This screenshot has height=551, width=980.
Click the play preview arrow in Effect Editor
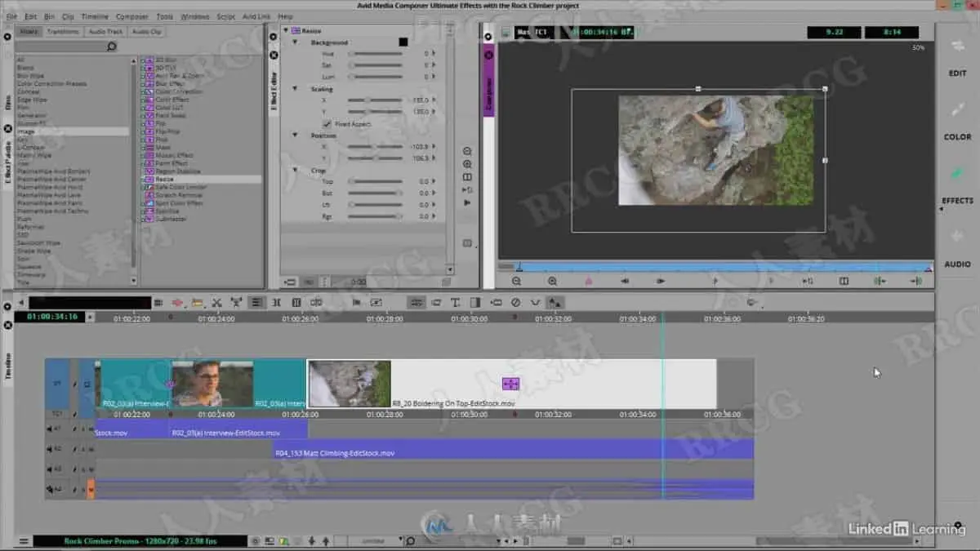tap(467, 202)
